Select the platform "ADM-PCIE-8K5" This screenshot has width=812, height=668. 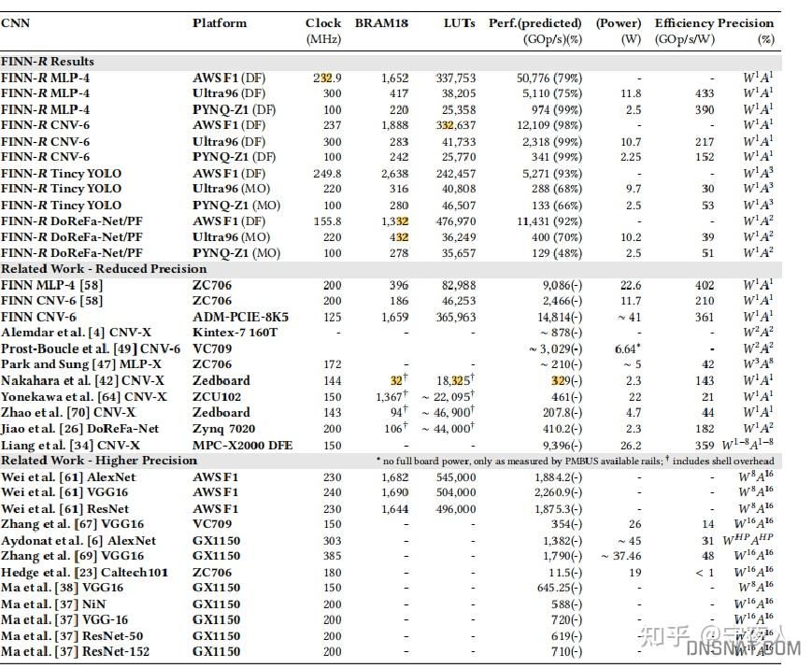click(x=240, y=317)
